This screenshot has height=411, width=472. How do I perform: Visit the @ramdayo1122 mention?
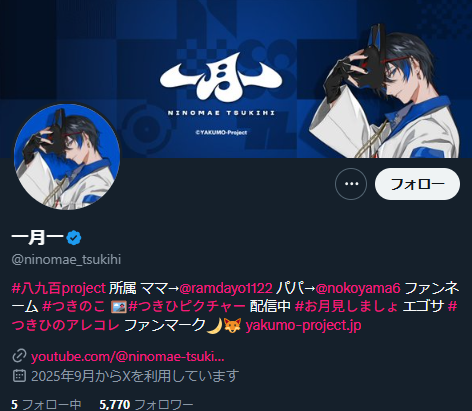point(226,288)
